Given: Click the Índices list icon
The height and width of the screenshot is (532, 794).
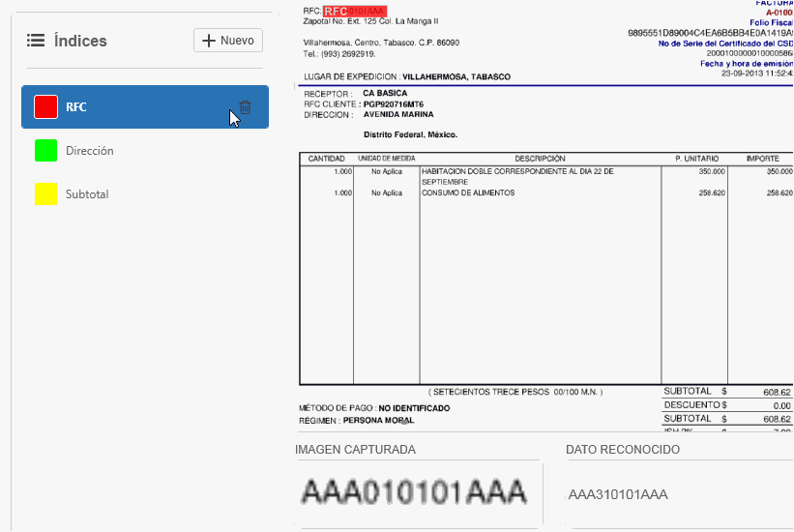Looking at the screenshot, I should [36, 41].
